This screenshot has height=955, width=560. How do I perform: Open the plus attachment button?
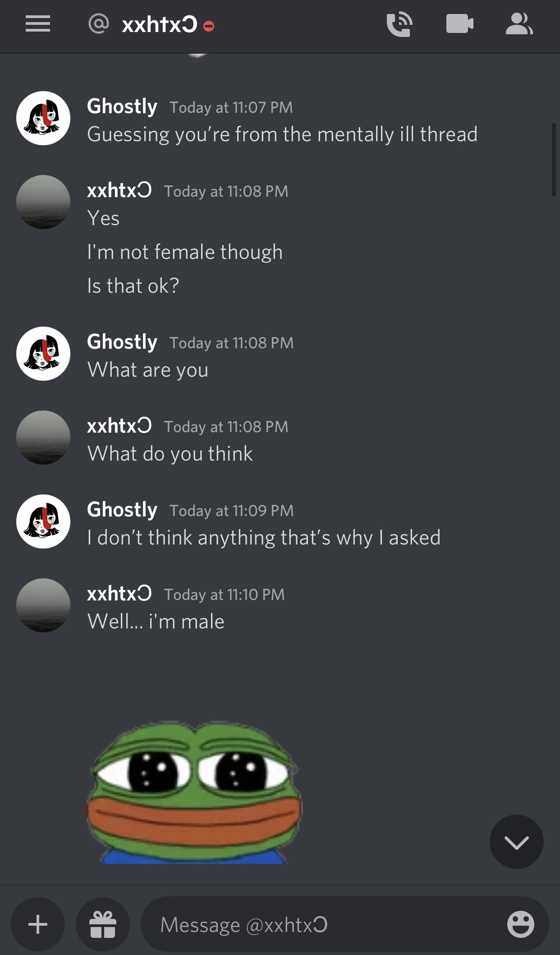click(x=38, y=924)
